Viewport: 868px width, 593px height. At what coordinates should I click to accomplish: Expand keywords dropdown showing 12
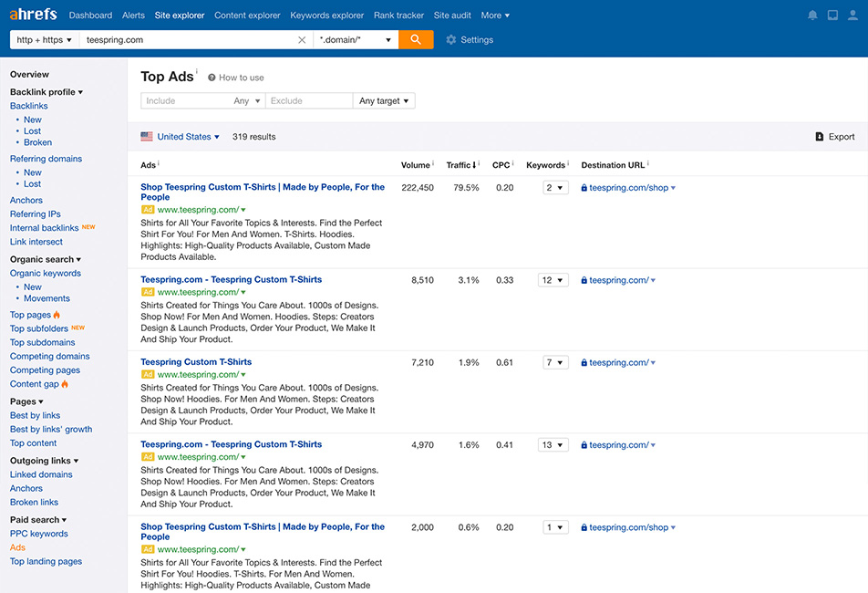point(553,280)
